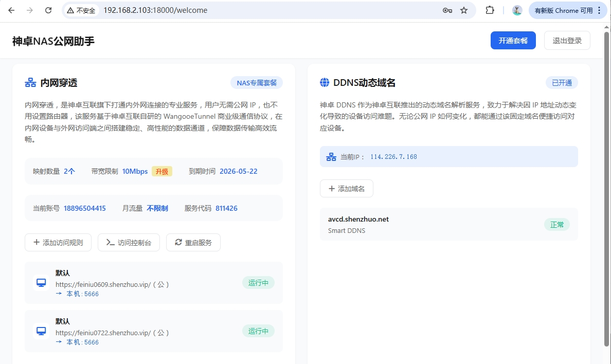This screenshot has height=364, width=611.
Task: Click monitor icon of feiniu0722 rule
Action: coord(41,331)
